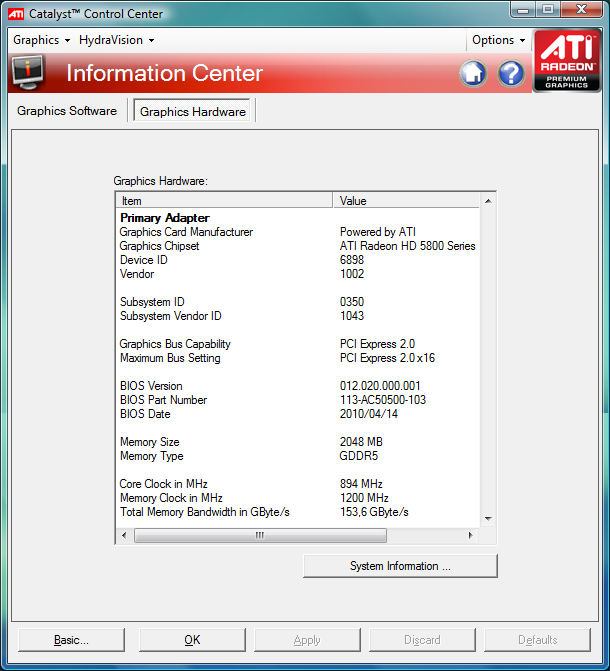Viewport: 610px width, 671px height.
Task: Open the Graphics dropdown menu
Action: (41, 40)
